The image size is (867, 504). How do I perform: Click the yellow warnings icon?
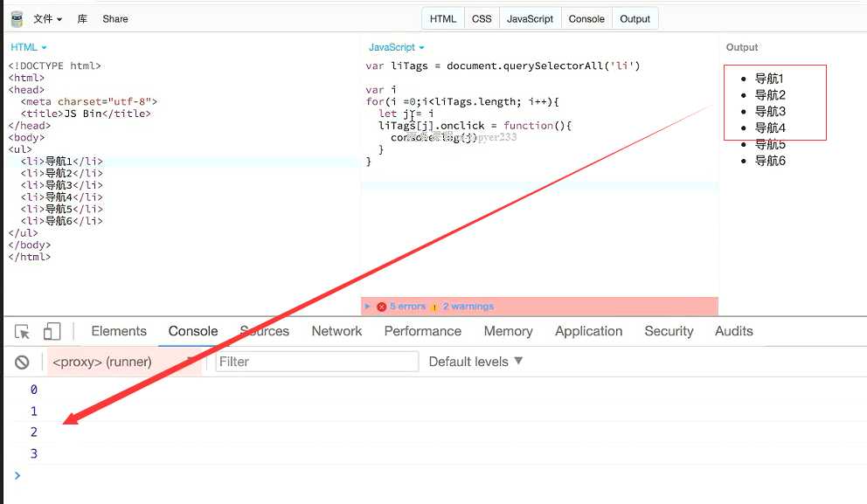pos(434,307)
